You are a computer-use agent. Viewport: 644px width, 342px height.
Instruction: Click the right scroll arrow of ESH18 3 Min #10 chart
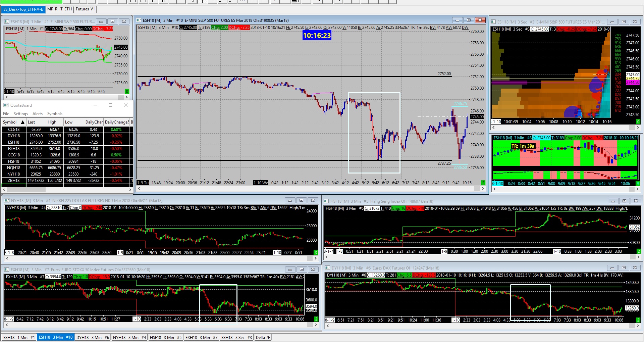483,189
